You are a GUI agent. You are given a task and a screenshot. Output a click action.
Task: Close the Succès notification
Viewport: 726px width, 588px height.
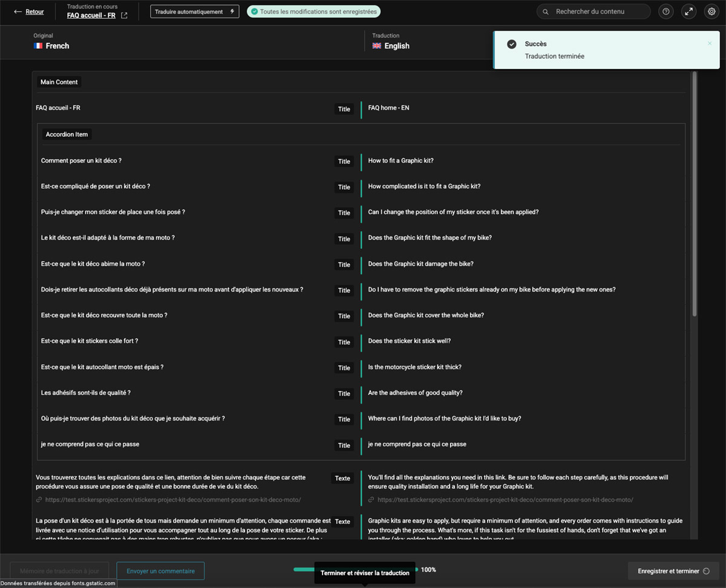click(710, 44)
